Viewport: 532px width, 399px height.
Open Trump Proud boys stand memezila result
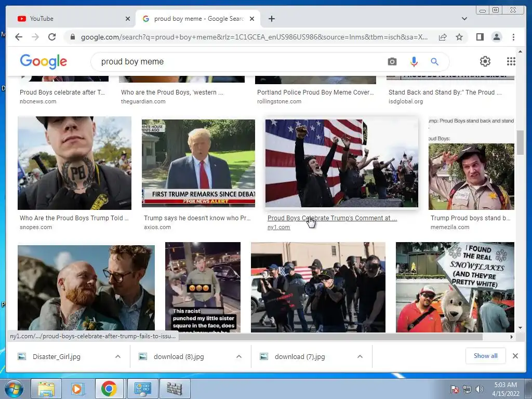pyautogui.click(x=470, y=218)
